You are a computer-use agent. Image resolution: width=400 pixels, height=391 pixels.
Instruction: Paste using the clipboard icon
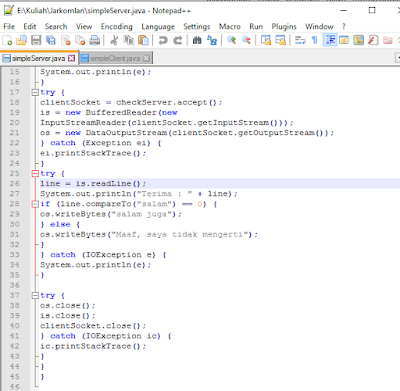[x=143, y=41]
